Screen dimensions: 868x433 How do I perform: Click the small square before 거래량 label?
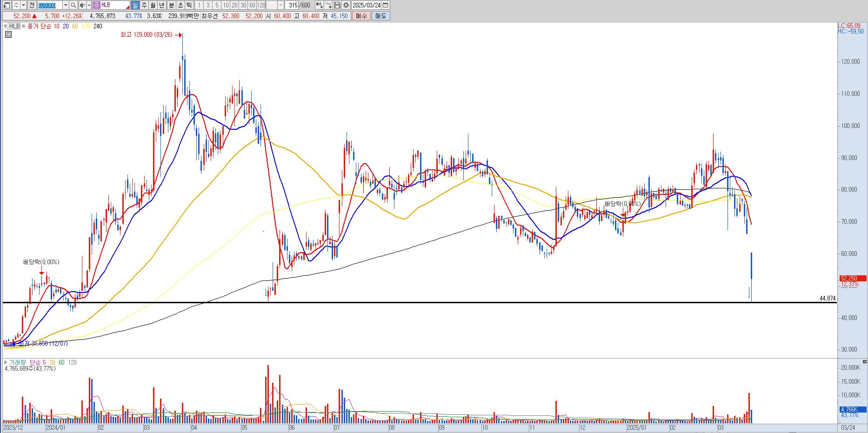point(5,362)
